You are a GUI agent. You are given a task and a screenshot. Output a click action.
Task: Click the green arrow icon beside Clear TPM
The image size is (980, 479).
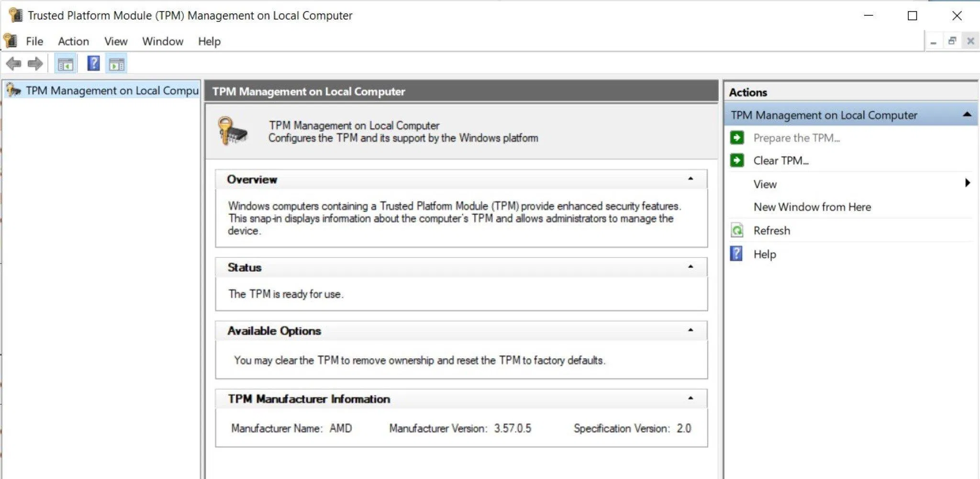coord(737,160)
